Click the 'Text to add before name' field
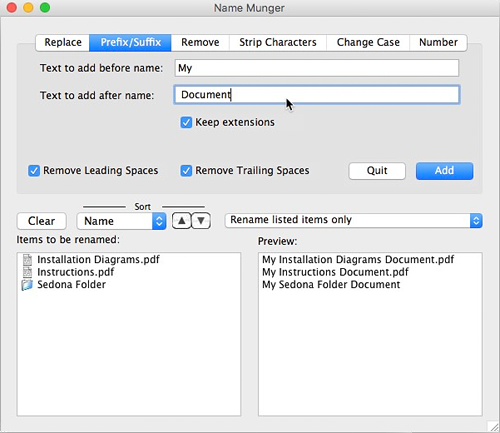Screen dimensions: 500x433 pos(317,68)
